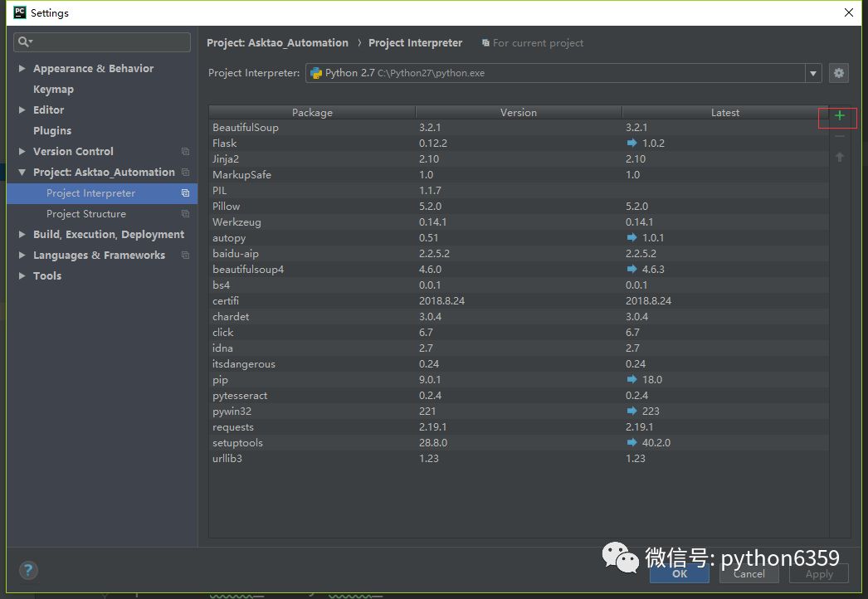
Task: Expand Appearance & Behavior section
Action: click(22, 68)
